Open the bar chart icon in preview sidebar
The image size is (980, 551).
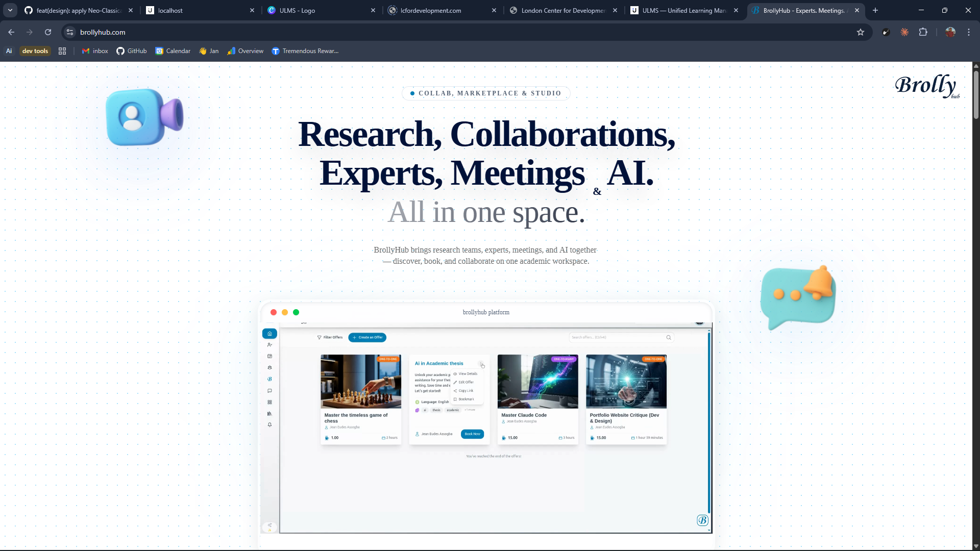269,414
